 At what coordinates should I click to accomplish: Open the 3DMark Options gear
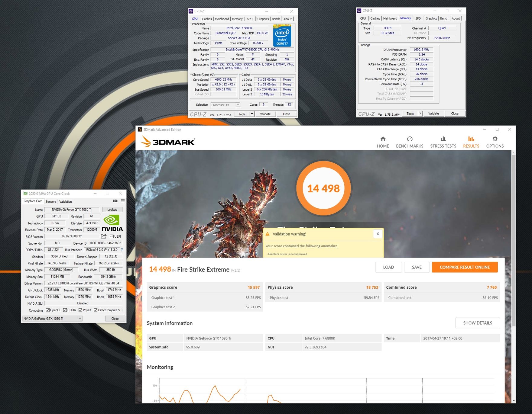[495, 142]
